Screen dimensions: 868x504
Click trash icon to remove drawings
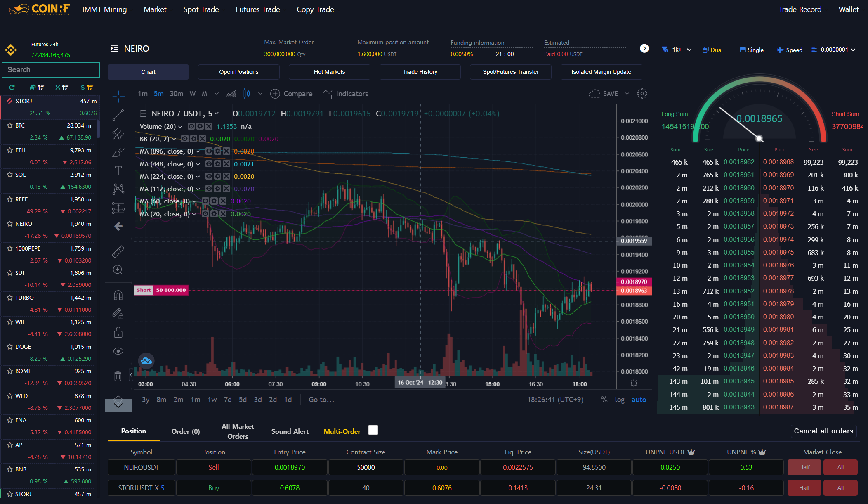pos(118,376)
